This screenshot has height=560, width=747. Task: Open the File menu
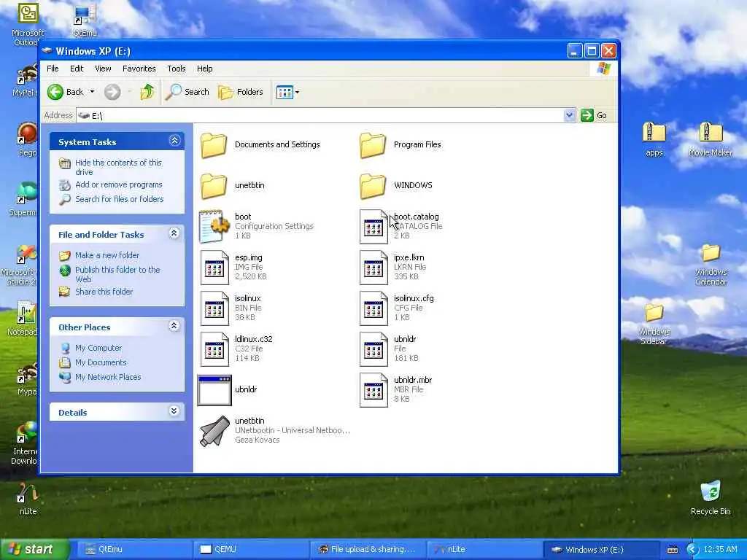pyautogui.click(x=53, y=69)
